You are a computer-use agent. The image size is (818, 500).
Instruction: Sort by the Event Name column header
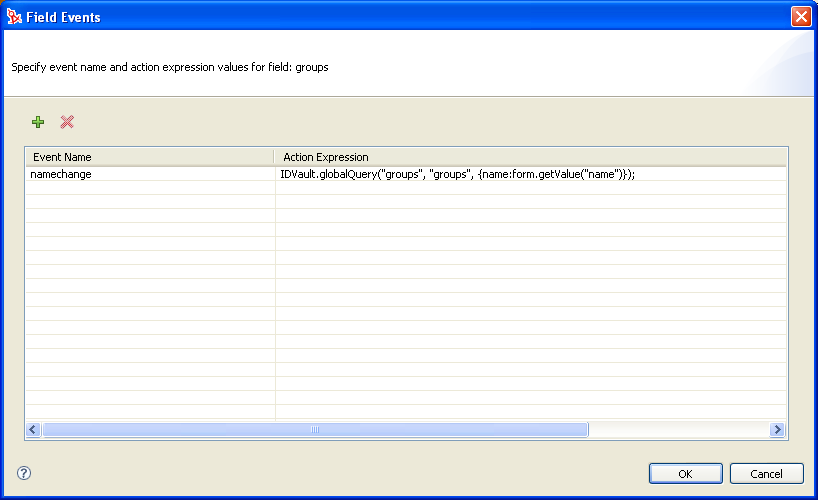[x=150, y=157]
